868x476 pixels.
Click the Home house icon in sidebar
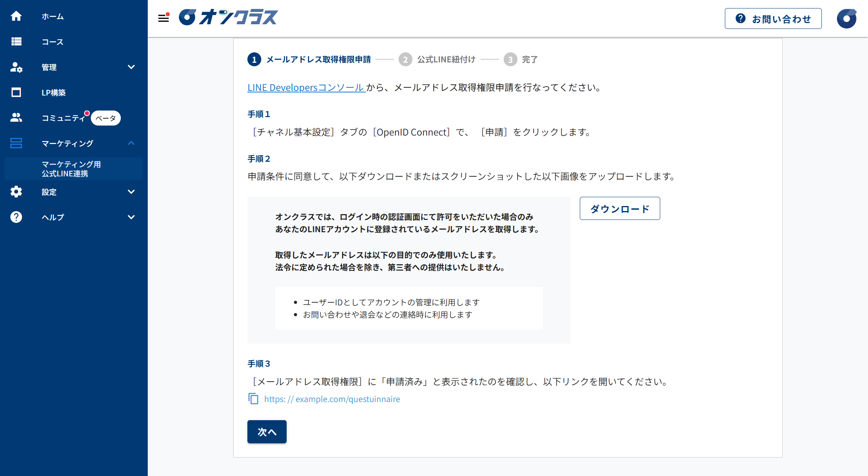[x=16, y=16]
